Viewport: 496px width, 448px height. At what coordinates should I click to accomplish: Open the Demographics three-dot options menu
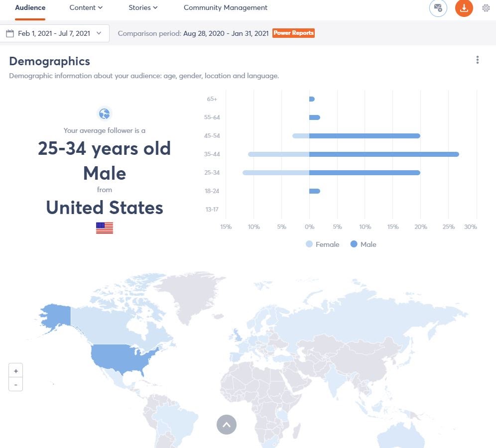point(478,60)
